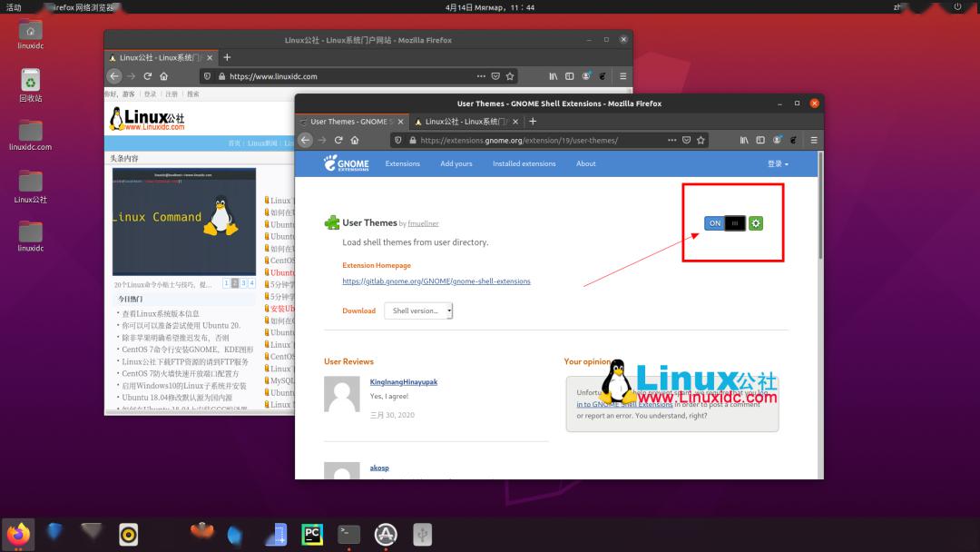
Task: Click the GNOME Shell integration footprint icon
Action: coord(793,140)
